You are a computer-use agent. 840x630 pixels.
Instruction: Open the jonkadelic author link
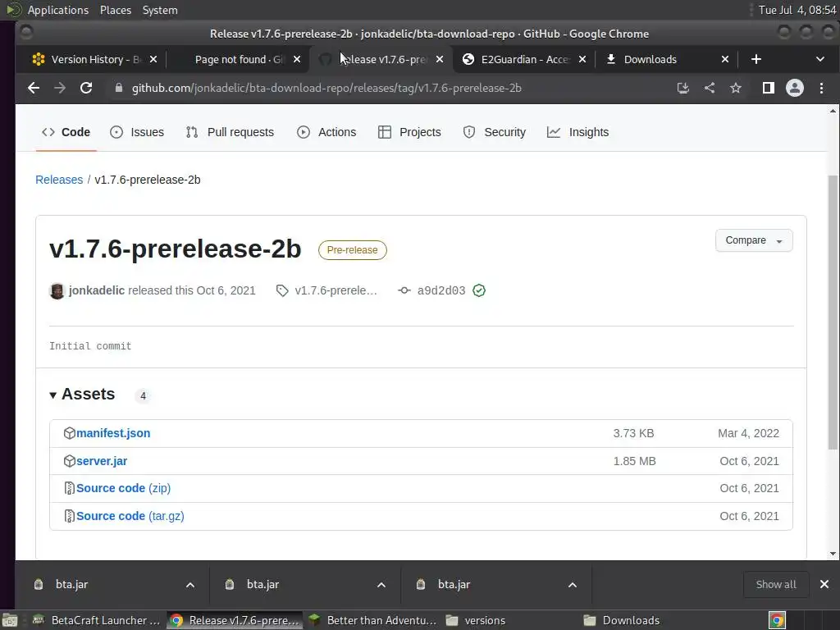point(97,291)
